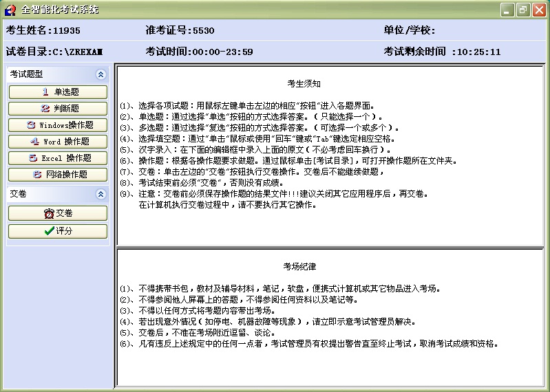The height and width of the screenshot is (392, 550).
Task: Click rule (5) 交卷后，不准在考场附近逗留
Action: point(198,332)
